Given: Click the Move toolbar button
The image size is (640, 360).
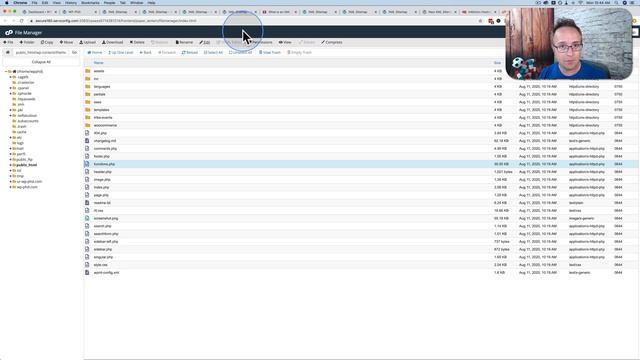Looking at the screenshot, I should [x=67, y=42].
